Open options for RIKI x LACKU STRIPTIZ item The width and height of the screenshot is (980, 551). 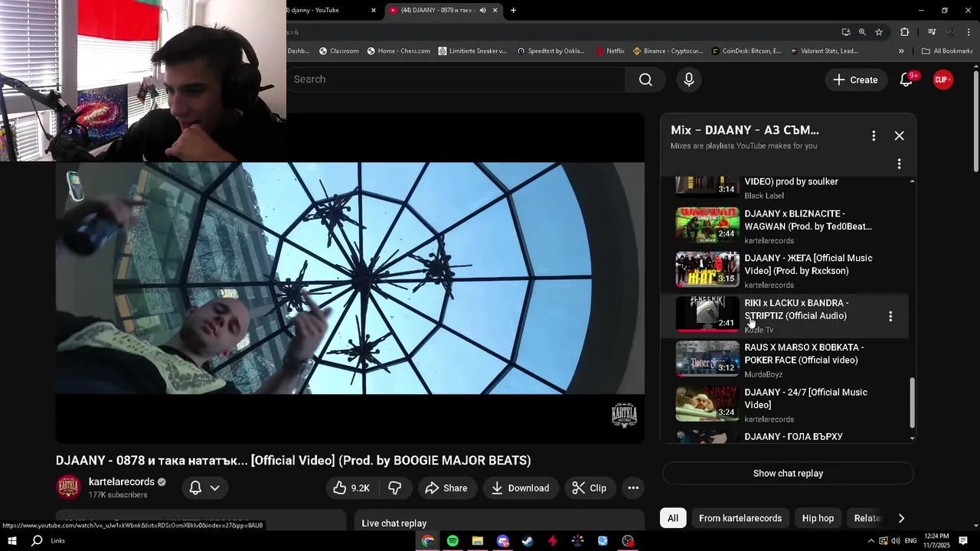(890, 316)
